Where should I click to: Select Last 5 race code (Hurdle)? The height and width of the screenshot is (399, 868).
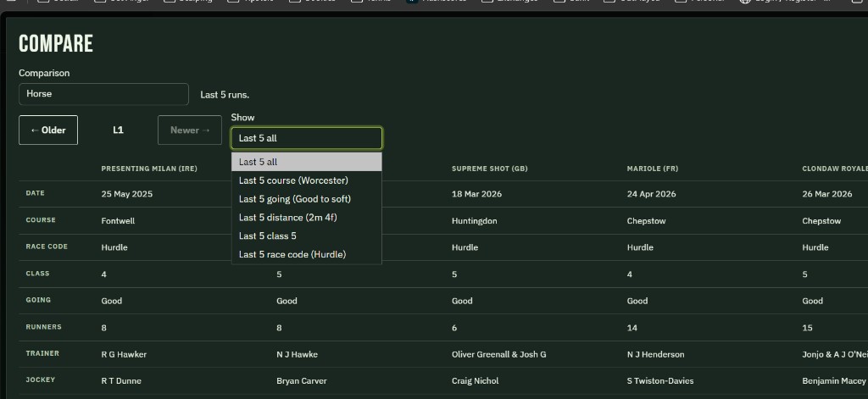(307, 254)
